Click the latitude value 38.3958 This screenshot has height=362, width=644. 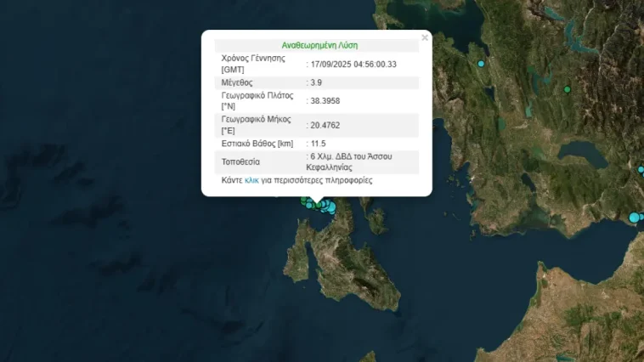325,101
